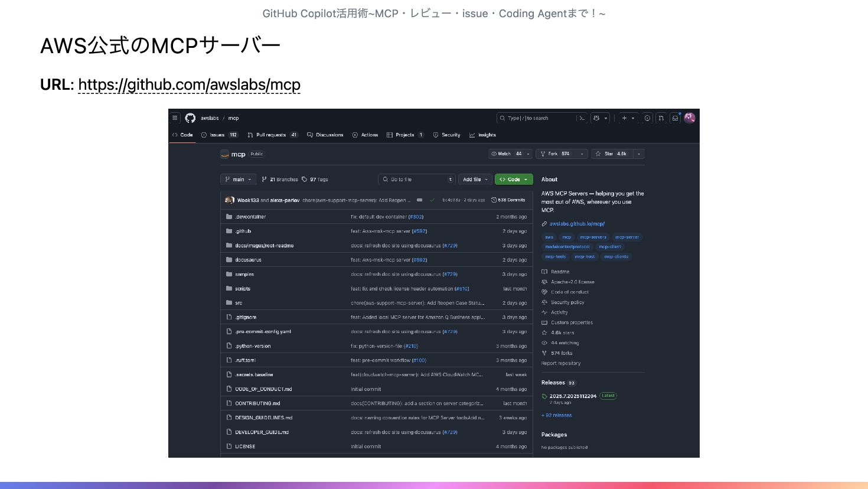Screen dimensions: 868x489
Task: Switch to the Code tab
Action: click(182, 135)
